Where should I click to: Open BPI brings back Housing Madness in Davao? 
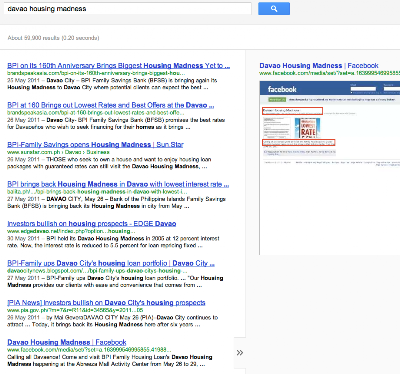click(x=118, y=184)
